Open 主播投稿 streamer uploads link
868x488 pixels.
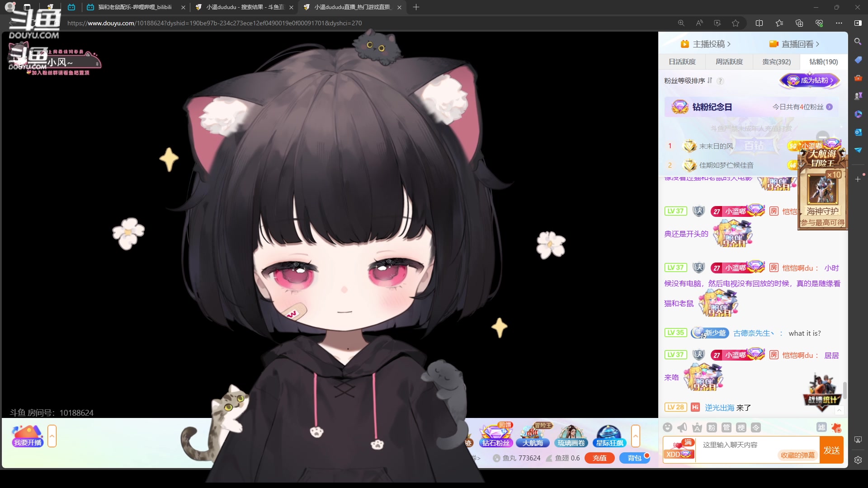point(706,44)
